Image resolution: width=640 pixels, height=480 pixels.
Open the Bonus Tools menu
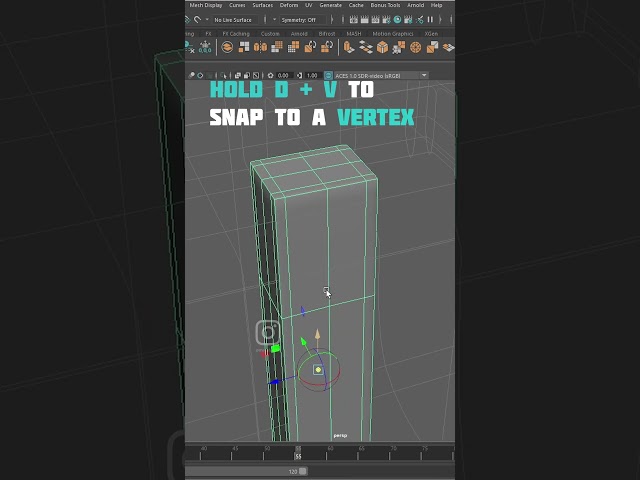385,5
